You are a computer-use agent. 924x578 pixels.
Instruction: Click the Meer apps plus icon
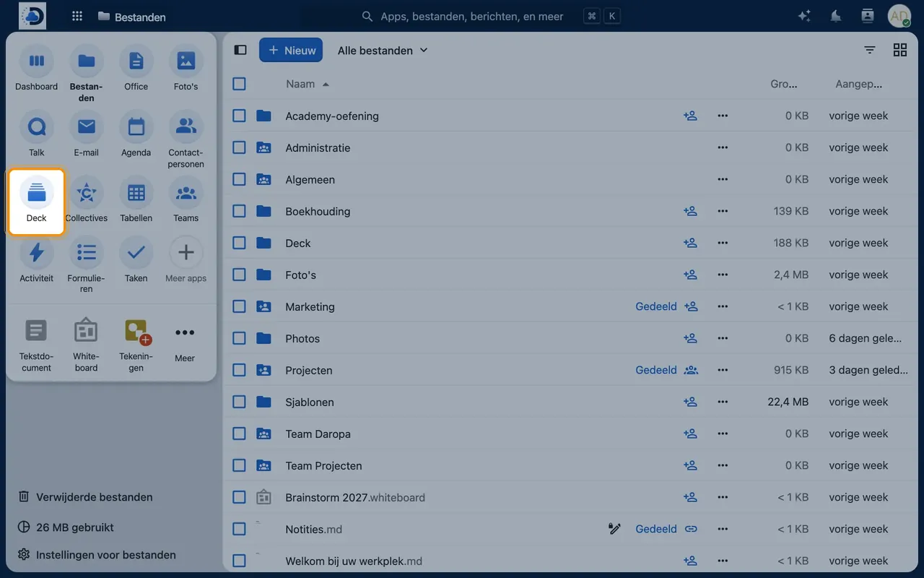pos(186,253)
